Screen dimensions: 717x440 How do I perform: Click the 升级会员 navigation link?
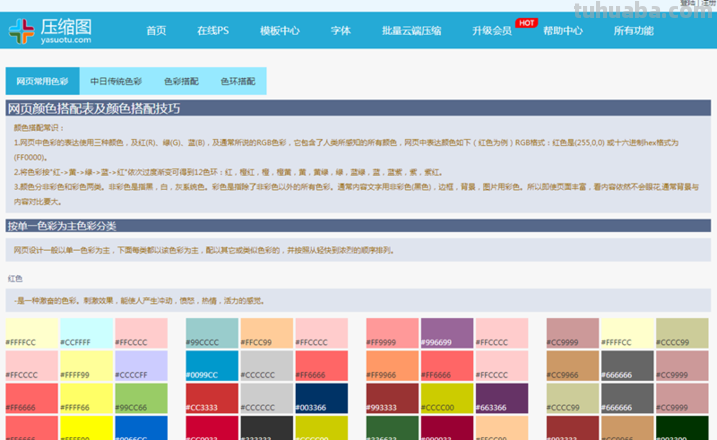pos(492,31)
